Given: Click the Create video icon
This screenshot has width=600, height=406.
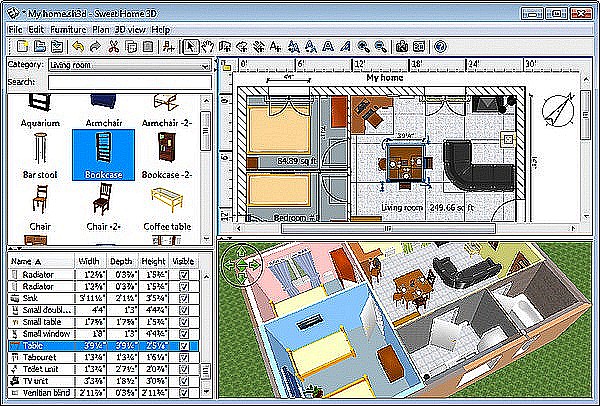Looking at the screenshot, I should [419, 47].
